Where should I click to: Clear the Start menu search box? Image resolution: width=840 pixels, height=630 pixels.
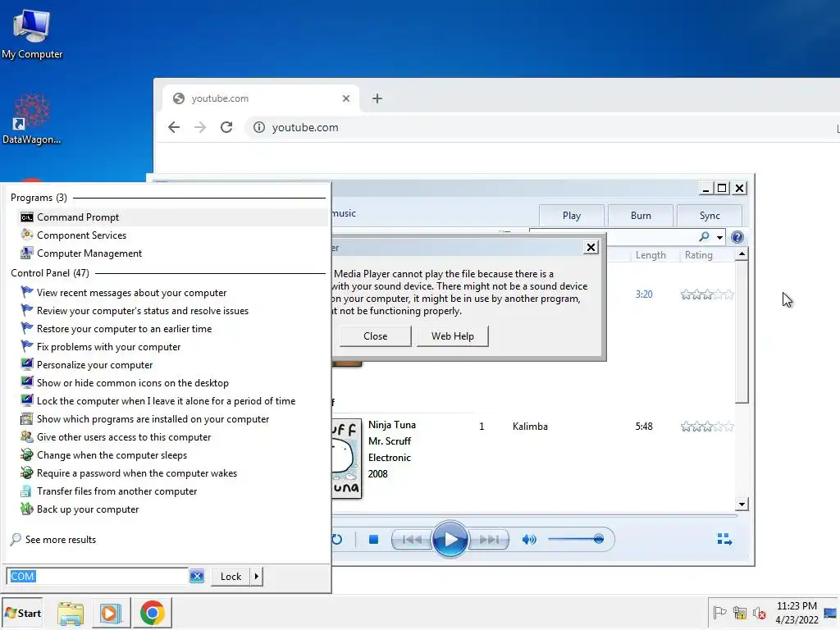197,577
